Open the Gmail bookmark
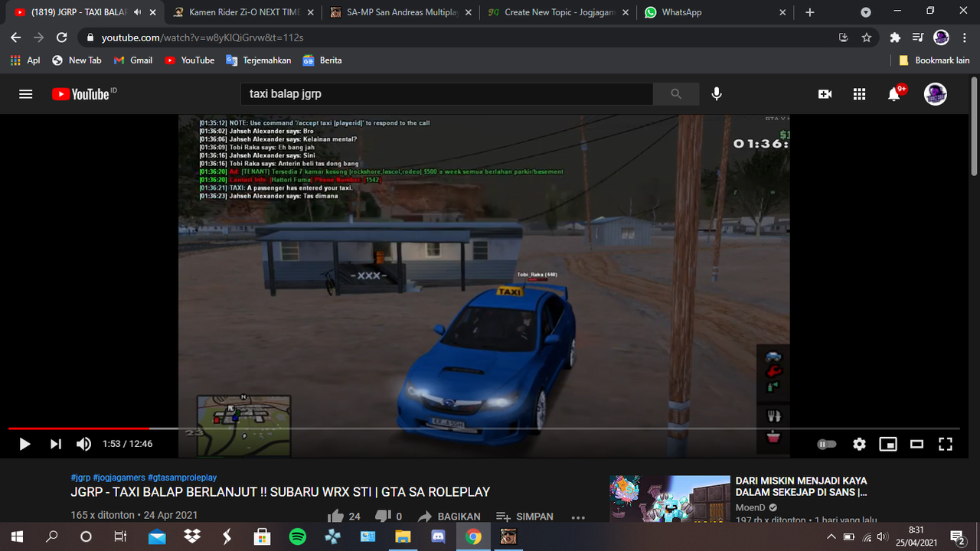Viewport: 980px width, 551px height. coord(133,60)
